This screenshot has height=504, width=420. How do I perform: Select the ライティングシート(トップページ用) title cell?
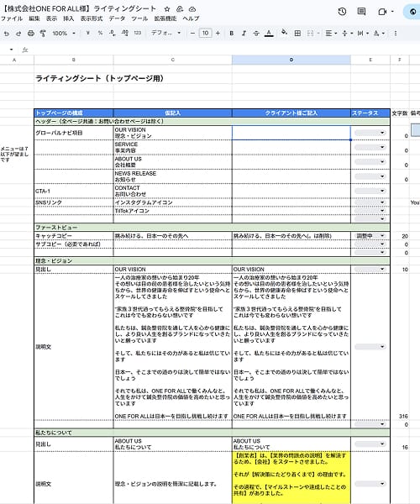[x=100, y=78]
